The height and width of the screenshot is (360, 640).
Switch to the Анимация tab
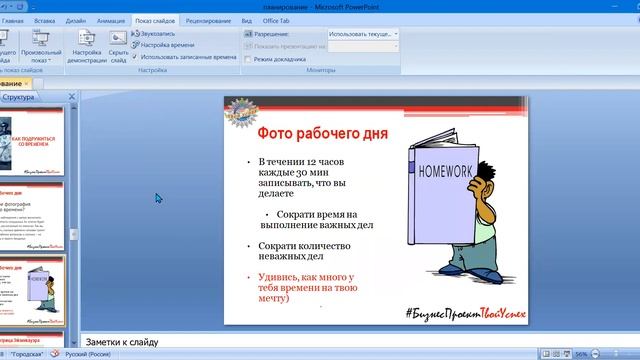pyautogui.click(x=111, y=21)
